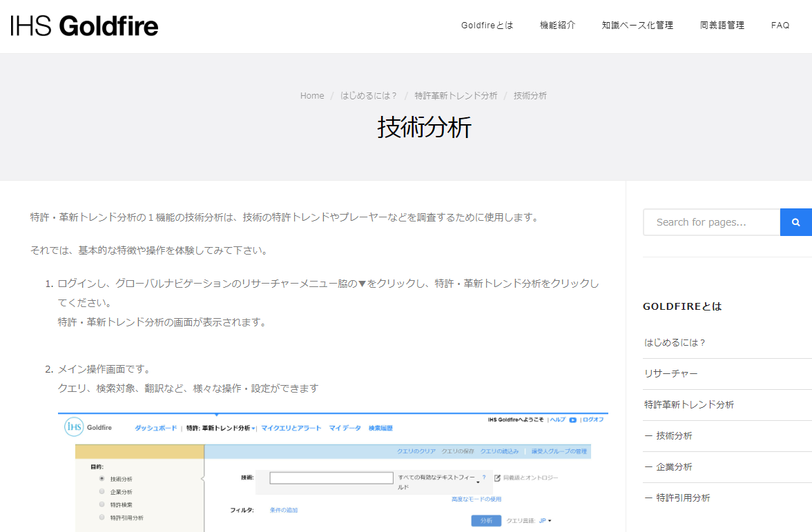Select the 特許検索 radio button
812x532 pixels.
(102, 504)
